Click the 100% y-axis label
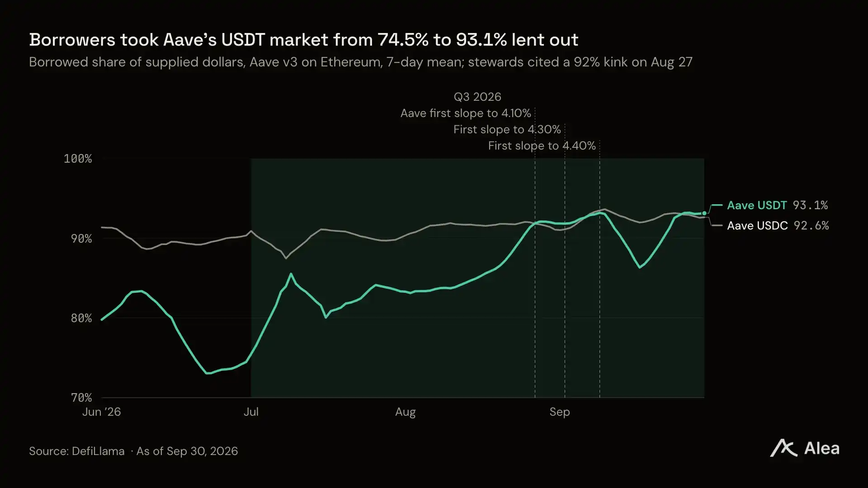Viewport: 868px width, 488px height. click(78, 159)
